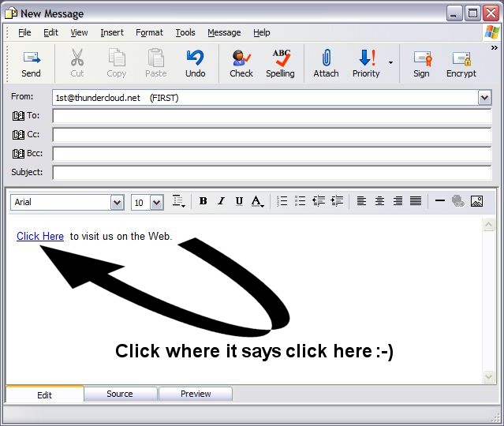Click into the Cc field
The image size is (504, 426).
click(x=272, y=135)
